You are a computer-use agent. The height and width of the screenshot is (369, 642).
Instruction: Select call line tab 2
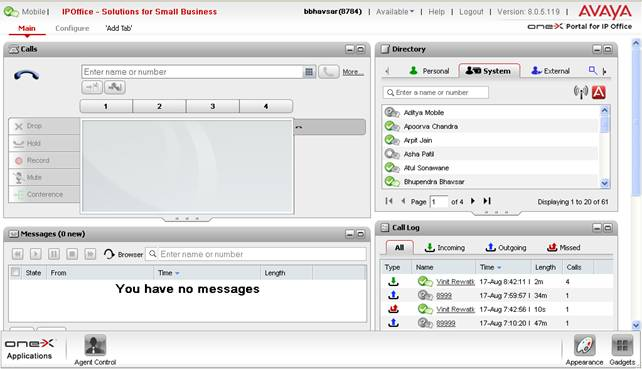click(x=159, y=106)
